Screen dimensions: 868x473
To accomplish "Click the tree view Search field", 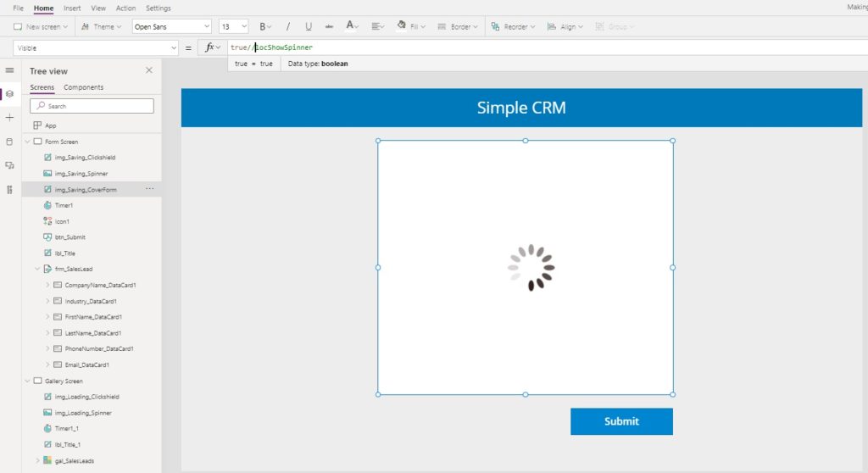I will (x=92, y=106).
